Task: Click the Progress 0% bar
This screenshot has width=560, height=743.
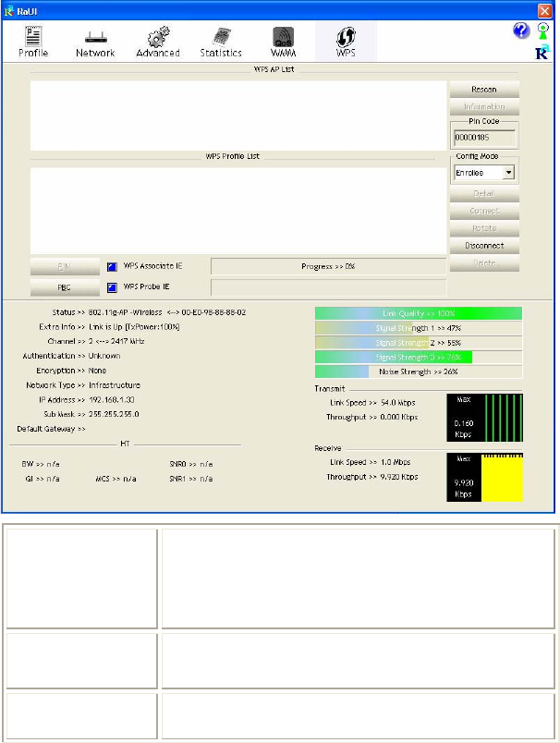Action: [328, 266]
